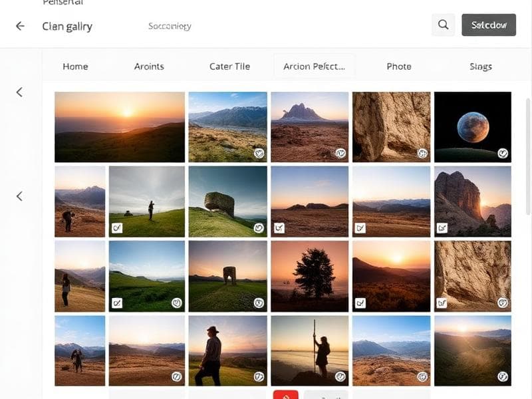Tick checkbox on person on green hill photo

[x=117, y=228]
